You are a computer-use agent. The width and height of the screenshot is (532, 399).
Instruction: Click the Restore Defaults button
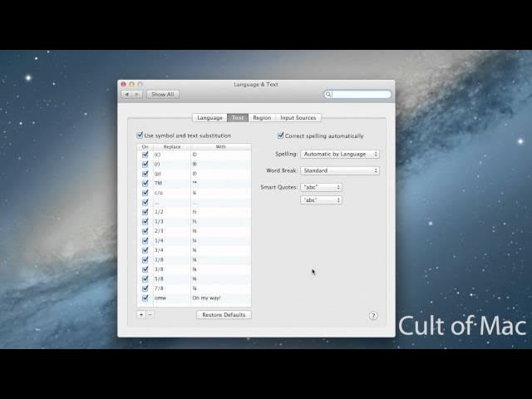224,315
